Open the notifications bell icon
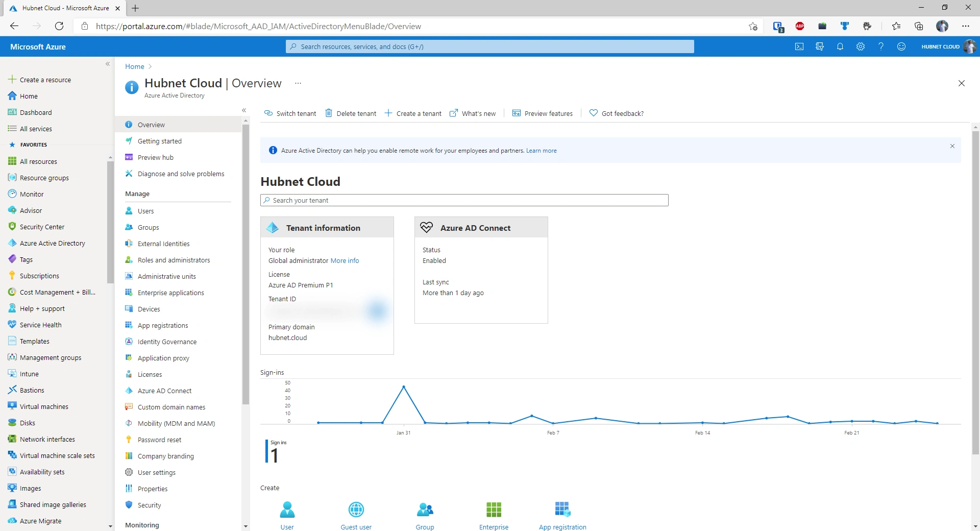Image resolution: width=980 pixels, height=531 pixels. tap(840, 46)
